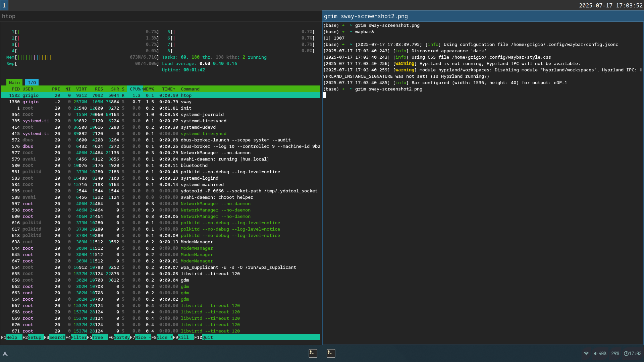Switch to htop I/O tab
The width and height of the screenshot is (644, 362).
pos(32,82)
